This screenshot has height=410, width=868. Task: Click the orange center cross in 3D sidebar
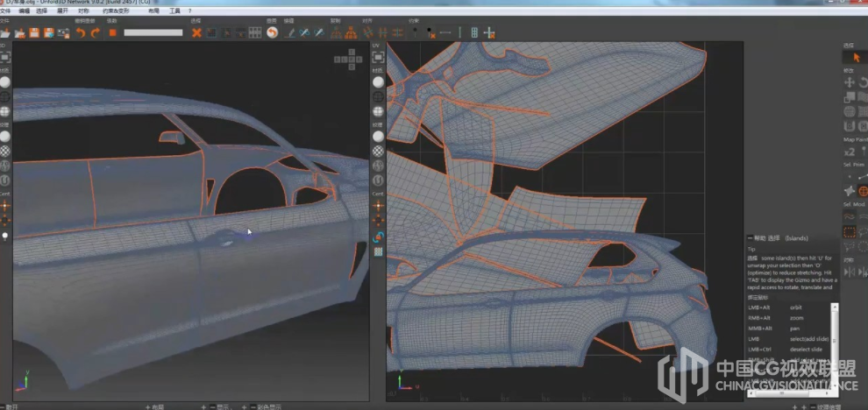click(x=5, y=206)
